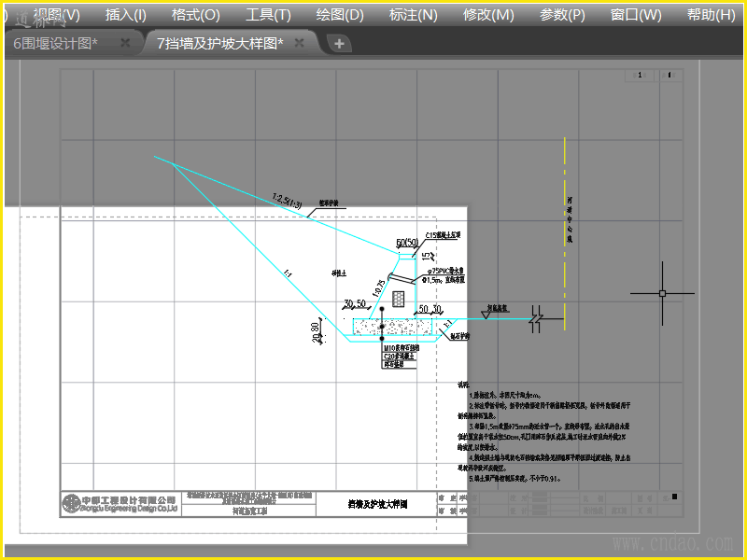Open the 视图(V) menu
The width and height of the screenshot is (747, 560).
pos(56,15)
